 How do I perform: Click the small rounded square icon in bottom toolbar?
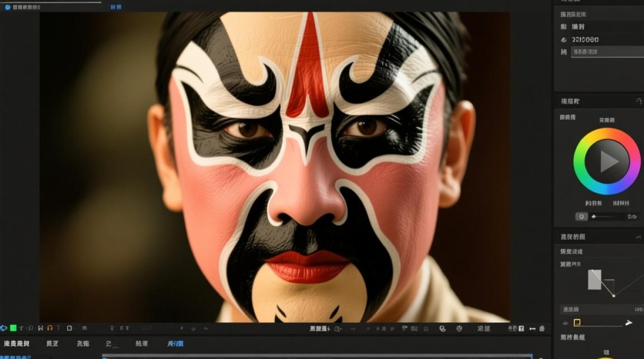69,328
